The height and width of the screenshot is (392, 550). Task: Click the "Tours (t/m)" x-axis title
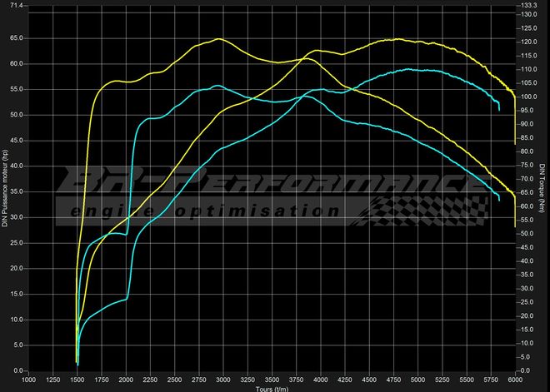[x=273, y=387]
